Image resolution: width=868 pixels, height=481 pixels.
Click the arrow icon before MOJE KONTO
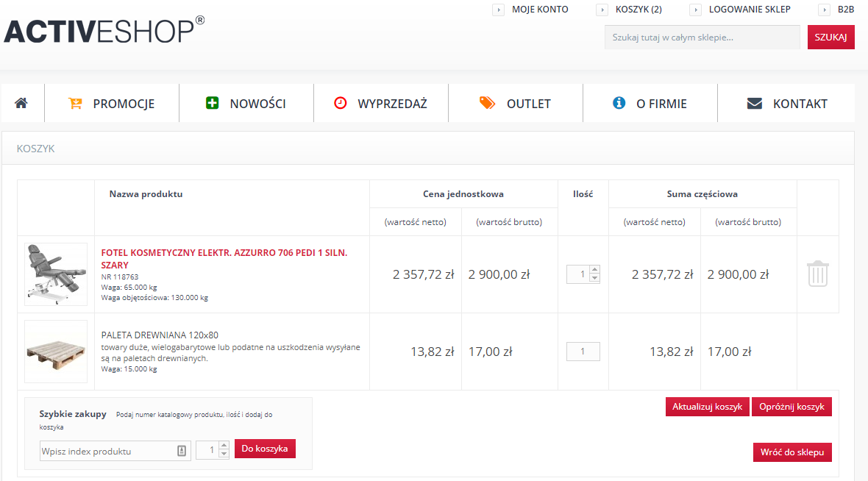coord(498,10)
